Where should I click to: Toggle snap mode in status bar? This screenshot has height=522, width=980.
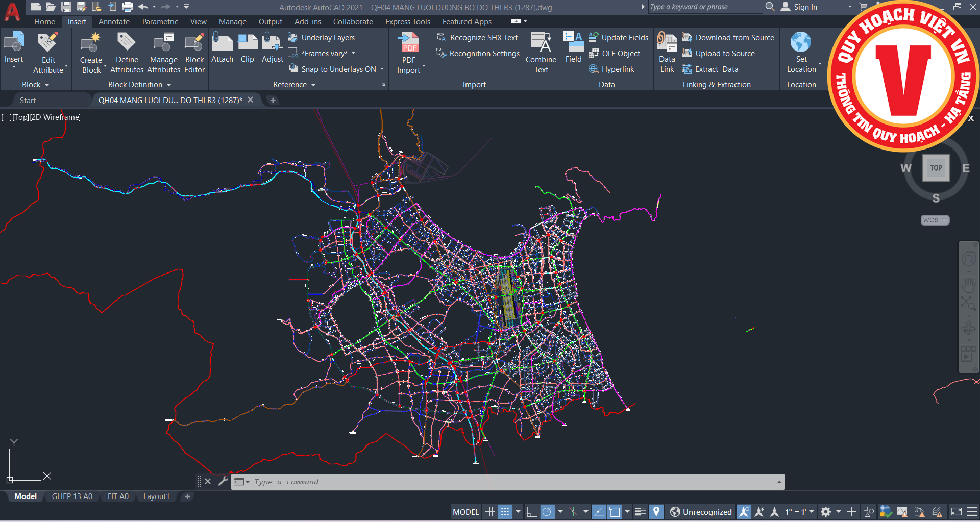pyautogui.click(x=505, y=512)
